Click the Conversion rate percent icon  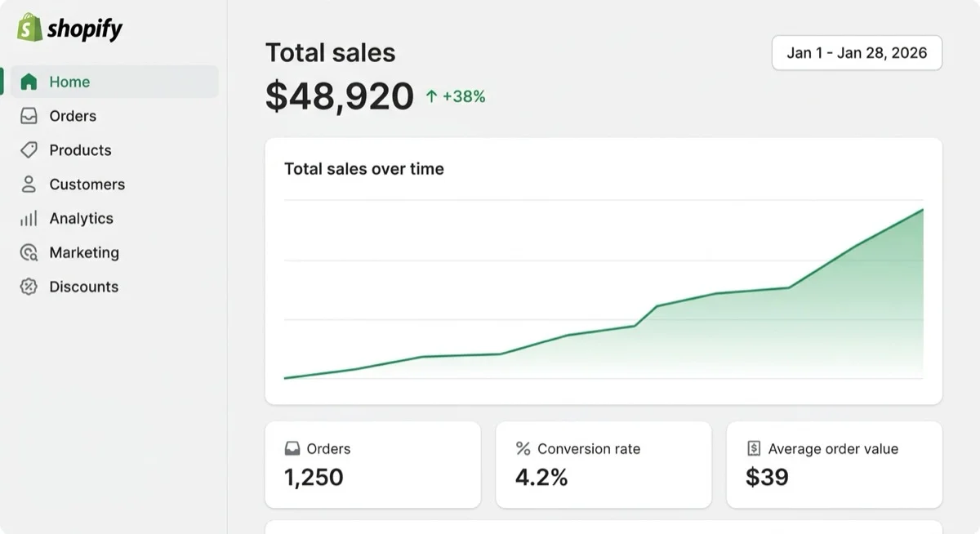point(523,449)
